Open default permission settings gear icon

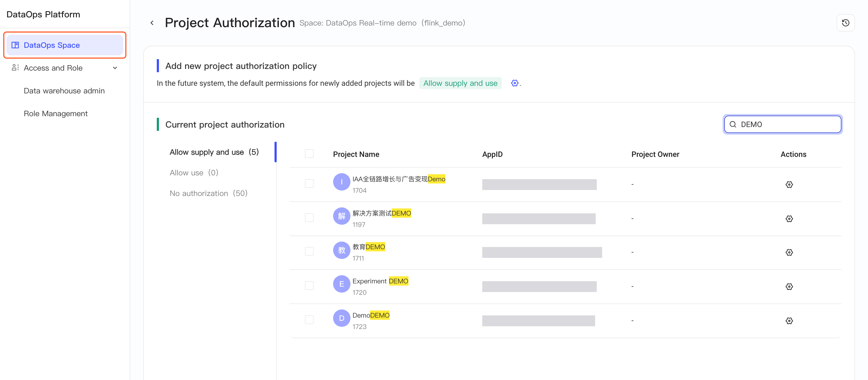click(515, 83)
